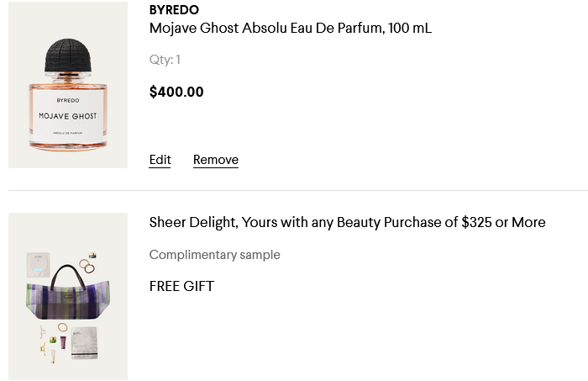Open the Mojave Ghost Absolu product title

point(290,28)
